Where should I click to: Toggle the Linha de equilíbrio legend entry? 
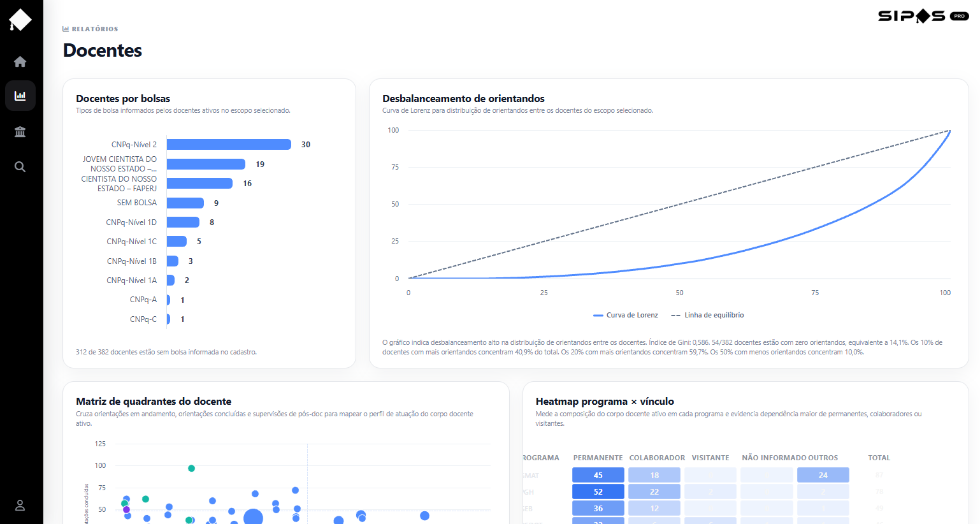[x=707, y=315]
